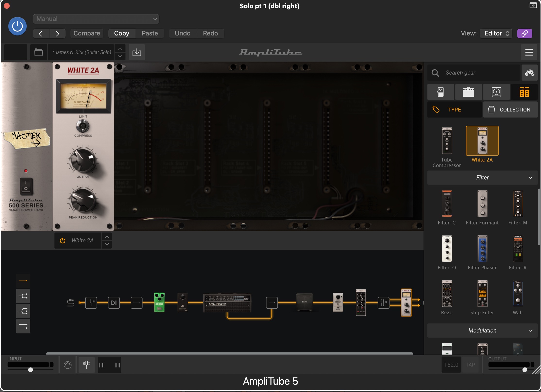Go to next preset arrow
The height and width of the screenshot is (392, 541).
click(x=57, y=34)
